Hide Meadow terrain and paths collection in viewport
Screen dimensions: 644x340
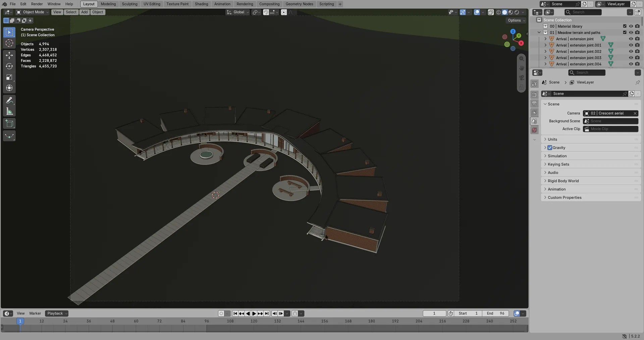point(631,33)
